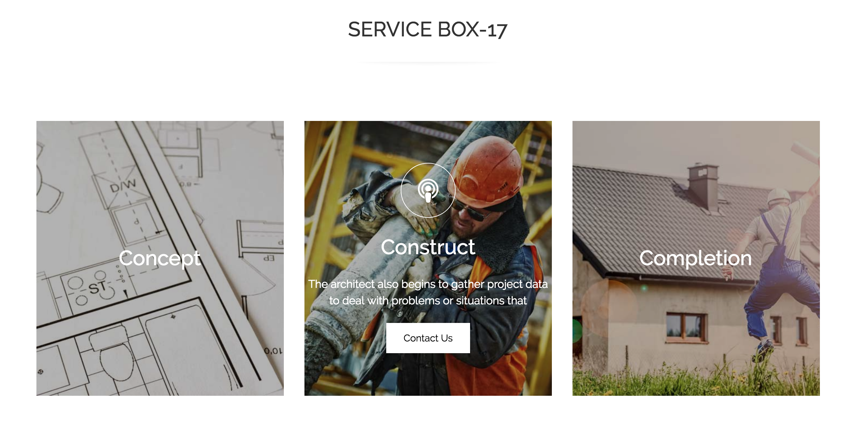Click the podcast icon above Construct
The width and height of the screenshot is (868, 426).
pos(428,190)
